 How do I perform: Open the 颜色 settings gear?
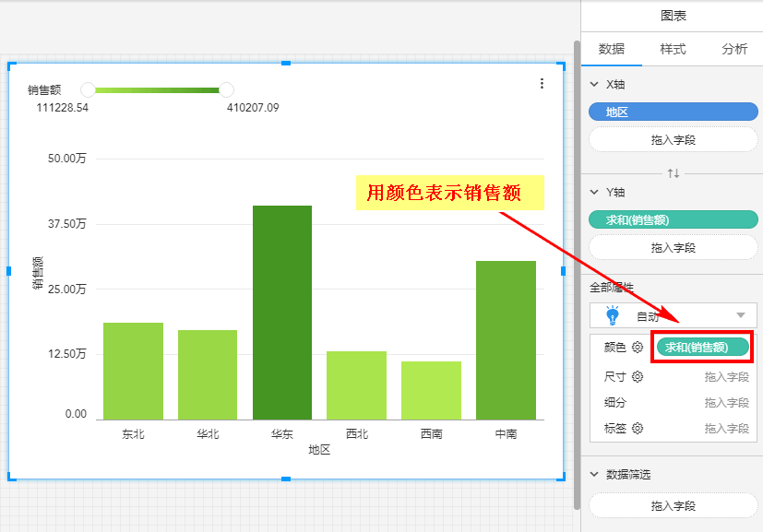click(x=637, y=348)
